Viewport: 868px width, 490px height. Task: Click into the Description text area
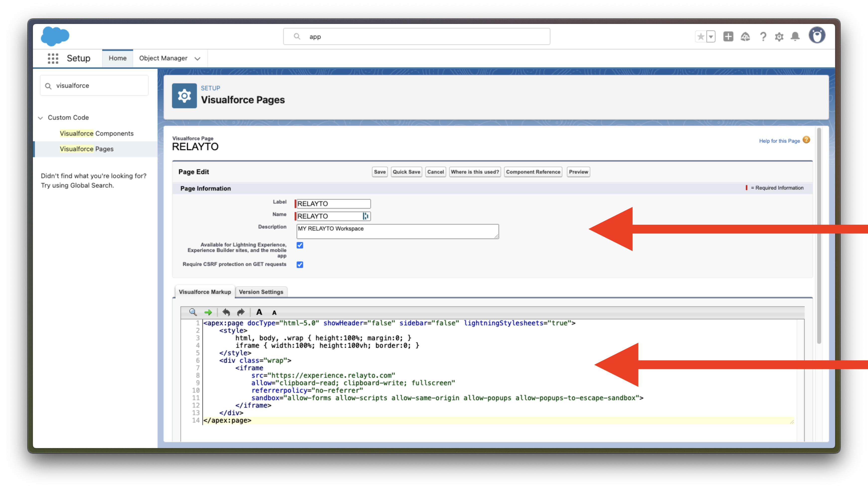pos(397,231)
